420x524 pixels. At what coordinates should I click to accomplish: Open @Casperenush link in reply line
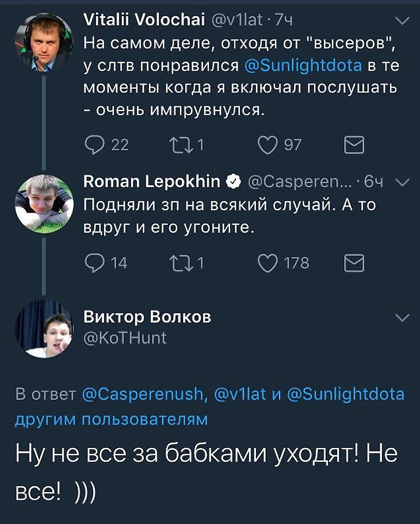click(143, 395)
